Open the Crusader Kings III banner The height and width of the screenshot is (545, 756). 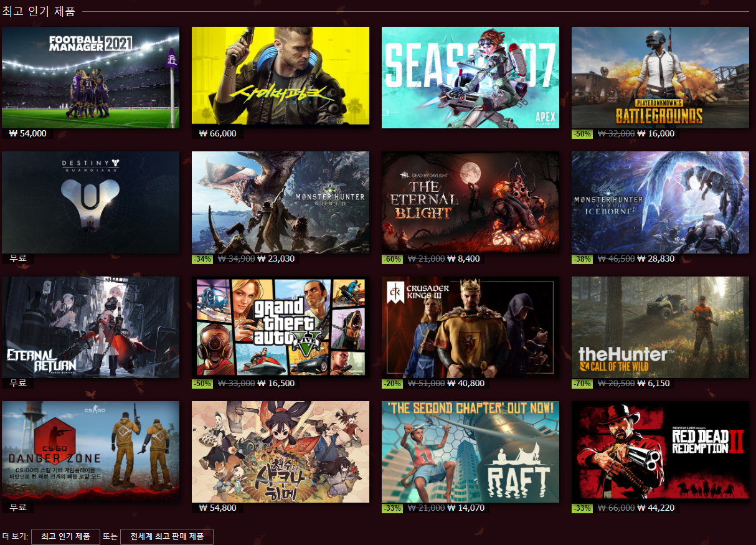pyautogui.click(x=470, y=327)
